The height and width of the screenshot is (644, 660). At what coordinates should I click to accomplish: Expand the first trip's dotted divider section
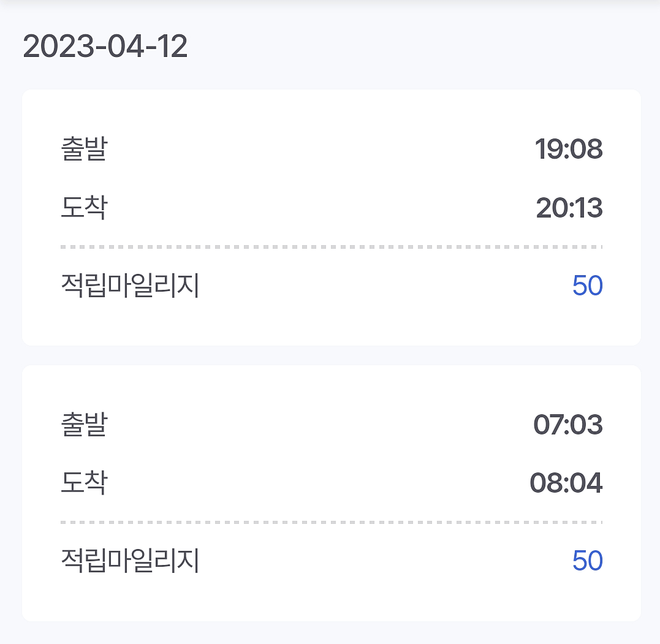(x=331, y=246)
